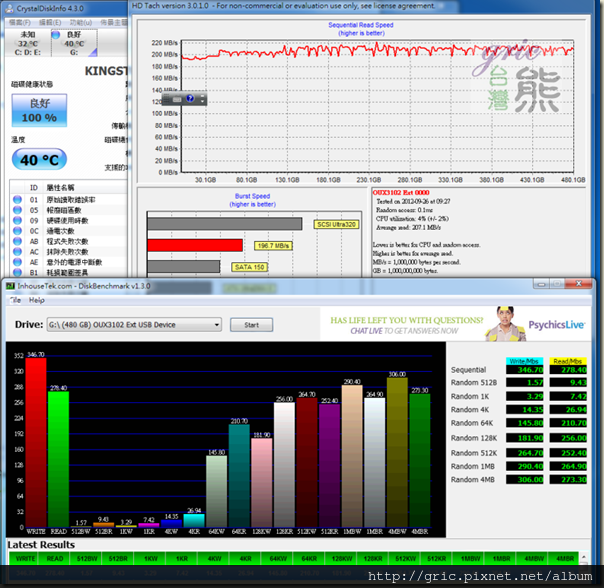Screen dimensions: 604x588
Task: Click the SATA 150 yellow label
Action: click(x=250, y=267)
